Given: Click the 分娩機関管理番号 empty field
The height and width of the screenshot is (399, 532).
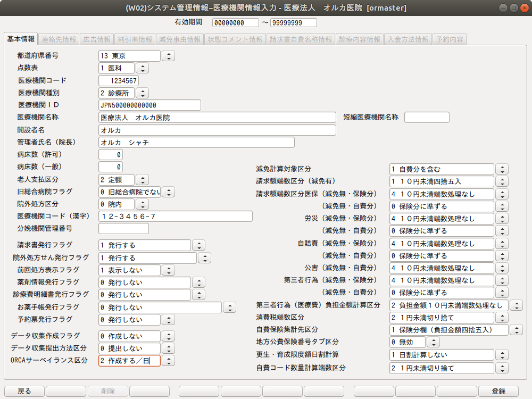Looking at the screenshot, I should coord(123,229).
